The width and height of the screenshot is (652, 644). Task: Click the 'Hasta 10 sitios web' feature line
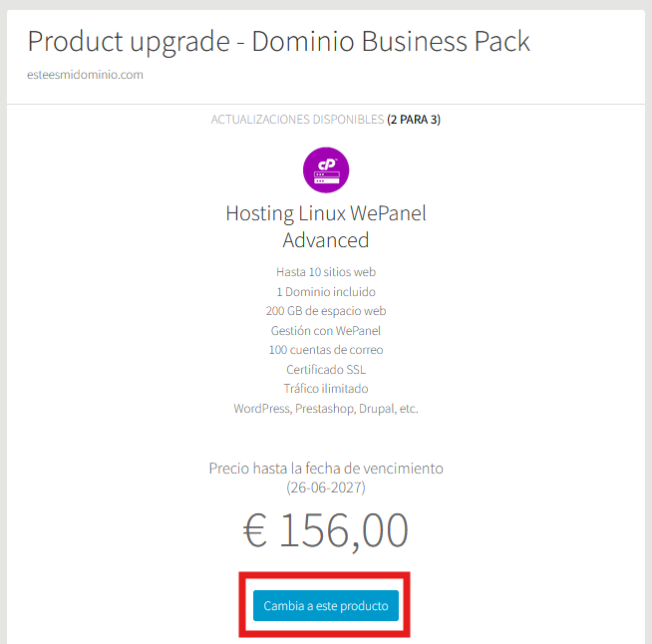click(326, 272)
